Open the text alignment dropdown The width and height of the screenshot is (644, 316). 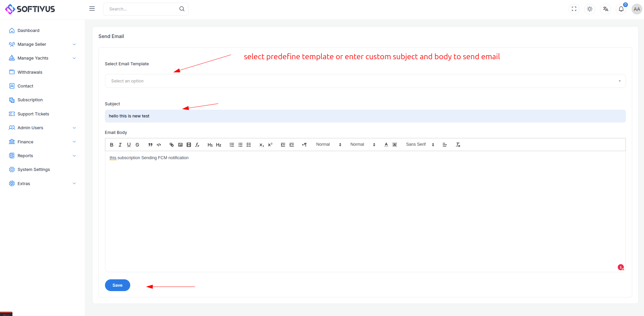[444, 145]
